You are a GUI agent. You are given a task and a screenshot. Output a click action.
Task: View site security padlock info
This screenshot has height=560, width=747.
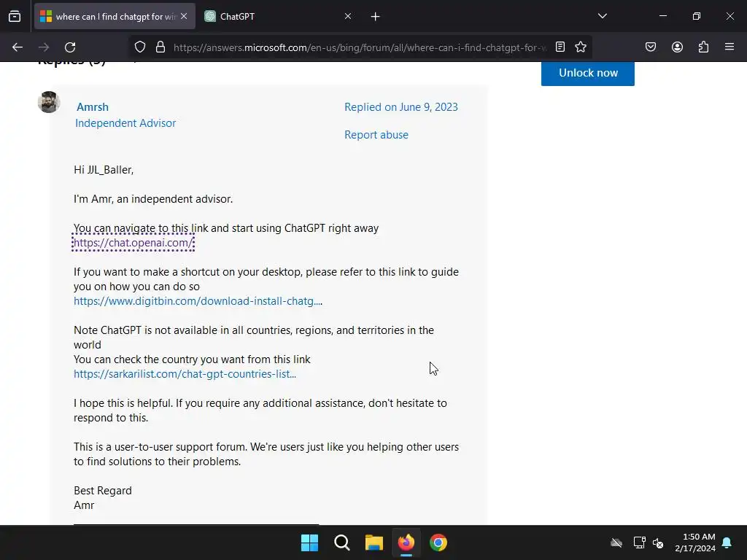(x=160, y=47)
